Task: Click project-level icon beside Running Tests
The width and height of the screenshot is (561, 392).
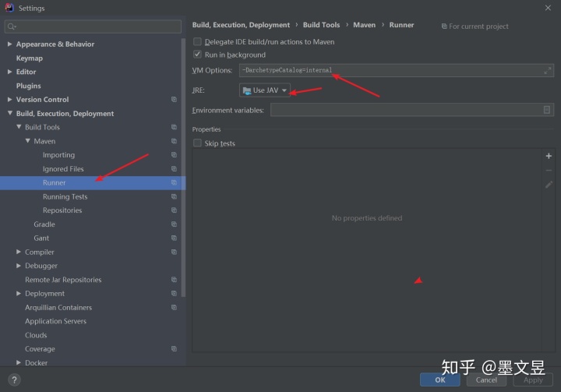Action: (174, 196)
